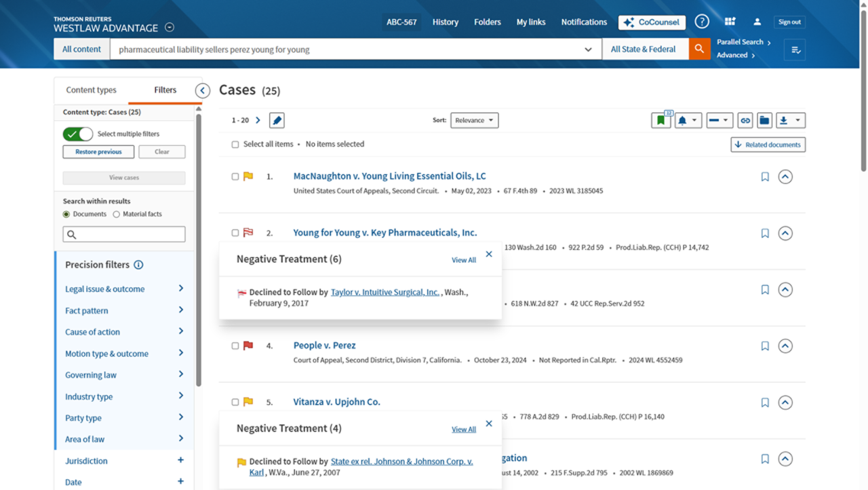Collapse the filters sidebar arrow icon
The width and height of the screenshot is (868, 490).
(202, 90)
